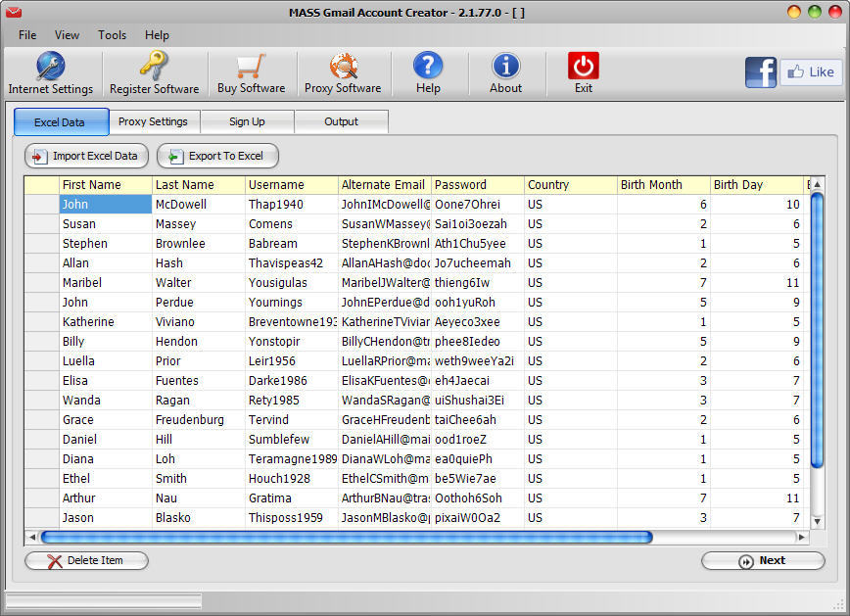
Task: Click the vertical scrollbar up arrow
Action: pos(817,184)
